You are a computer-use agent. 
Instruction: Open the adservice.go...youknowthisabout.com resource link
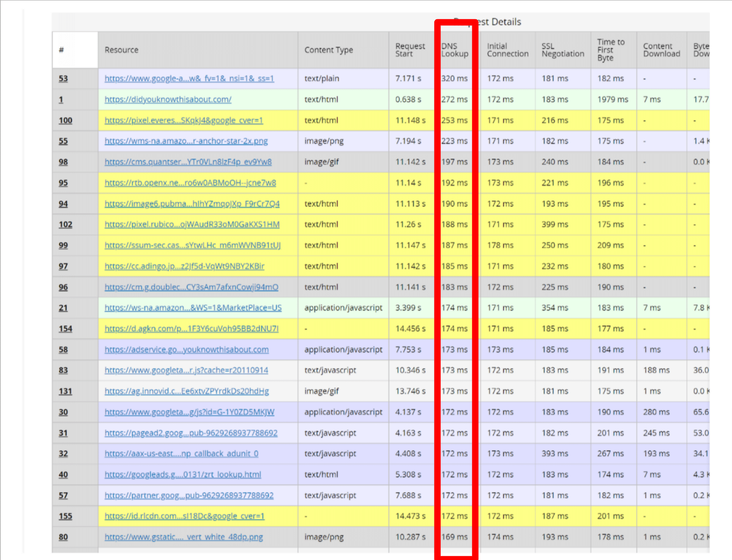click(186, 349)
